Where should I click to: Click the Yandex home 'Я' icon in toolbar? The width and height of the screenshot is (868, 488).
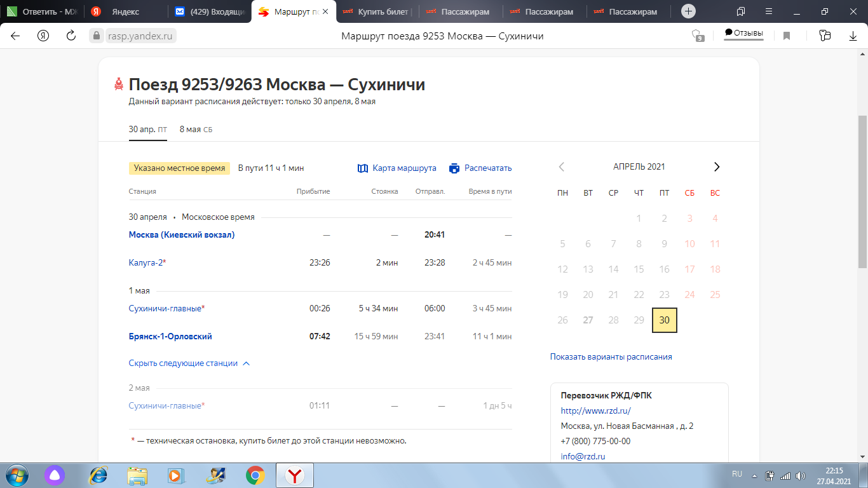tap(43, 36)
